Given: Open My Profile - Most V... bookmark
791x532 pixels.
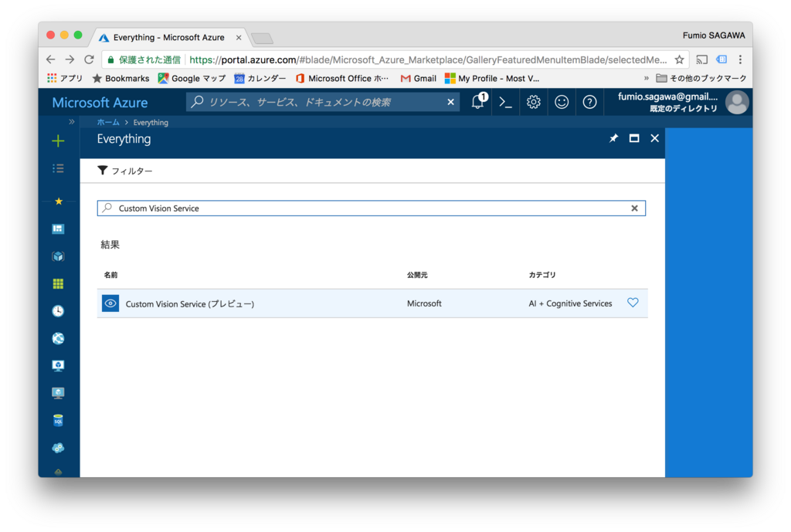Looking at the screenshot, I should coord(492,78).
